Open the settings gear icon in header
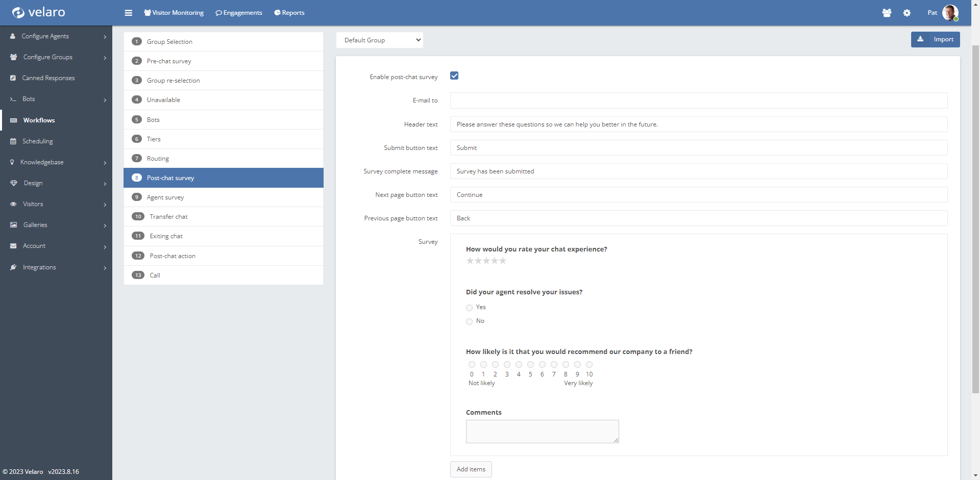980x480 pixels. click(906, 13)
